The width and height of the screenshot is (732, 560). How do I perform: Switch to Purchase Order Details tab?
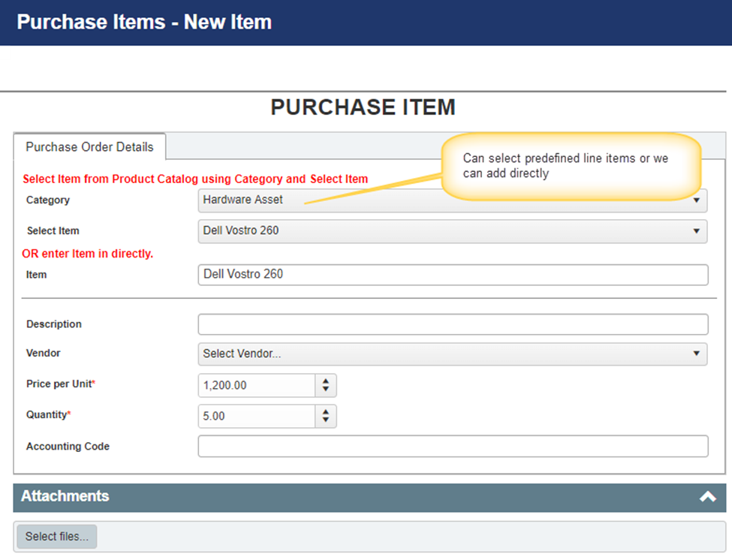point(89,147)
